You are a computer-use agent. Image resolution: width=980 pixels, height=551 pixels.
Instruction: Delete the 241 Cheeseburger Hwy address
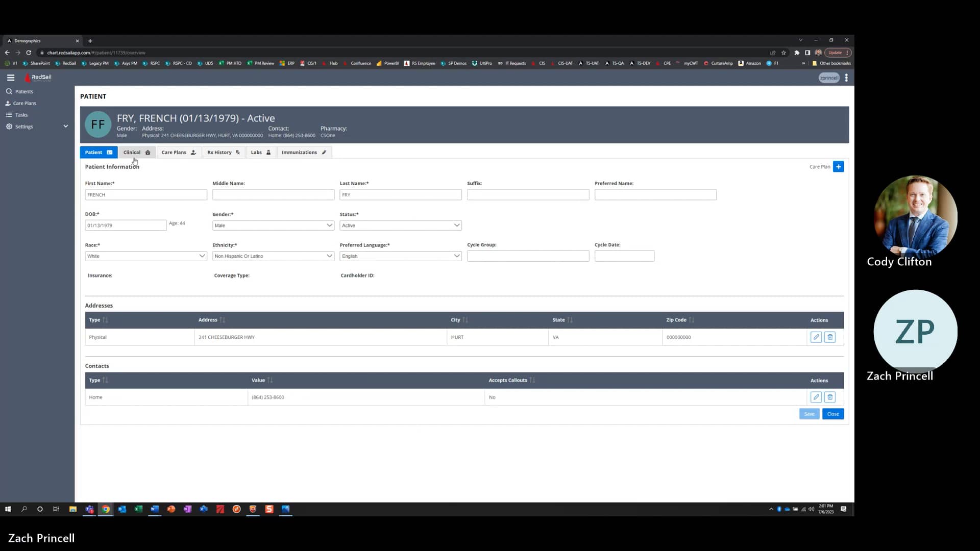point(829,337)
